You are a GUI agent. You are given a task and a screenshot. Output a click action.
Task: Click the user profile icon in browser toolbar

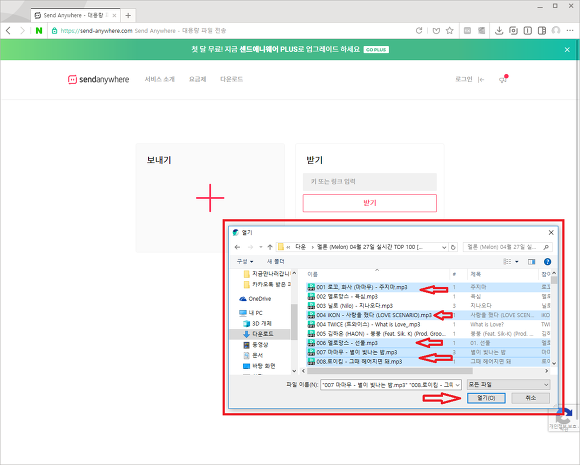[x=556, y=31]
